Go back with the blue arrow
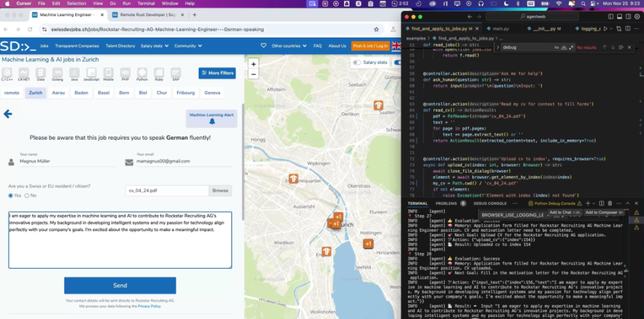Screen dimensions: 644x319 [x=7, y=114]
